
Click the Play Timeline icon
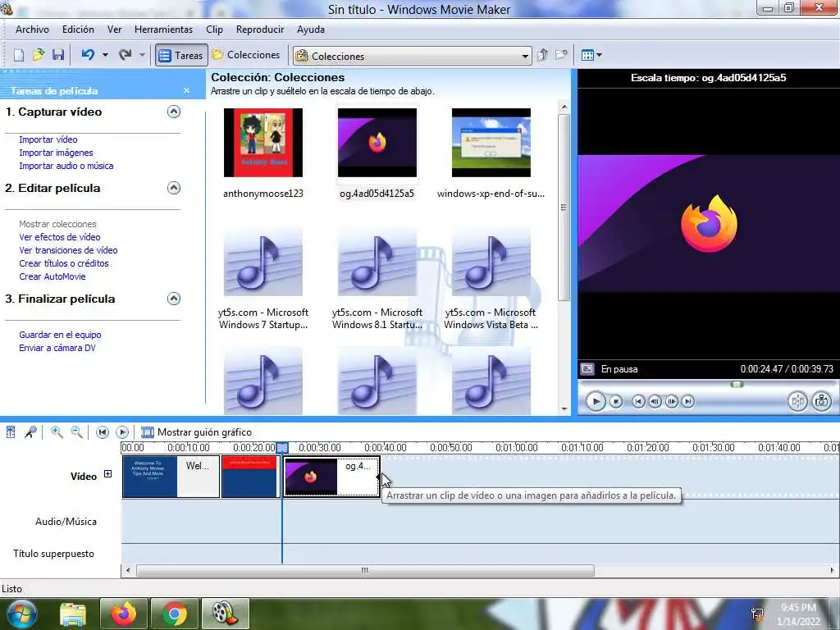pyautogui.click(x=122, y=431)
